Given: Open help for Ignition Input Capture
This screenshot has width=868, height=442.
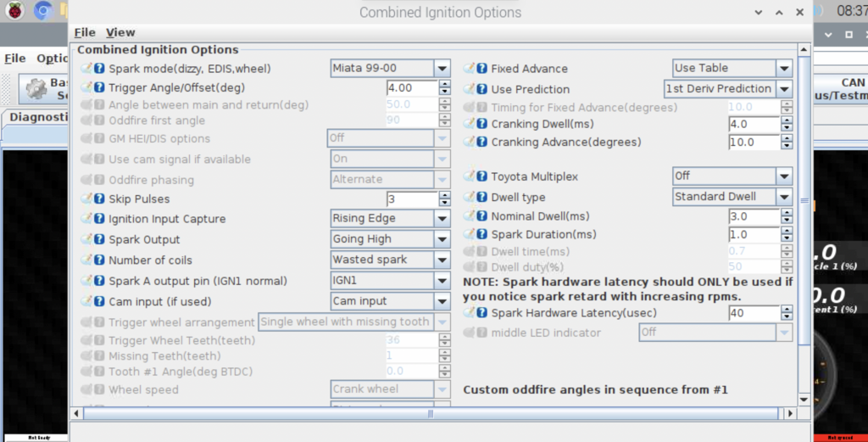Looking at the screenshot, I should 99,219.
